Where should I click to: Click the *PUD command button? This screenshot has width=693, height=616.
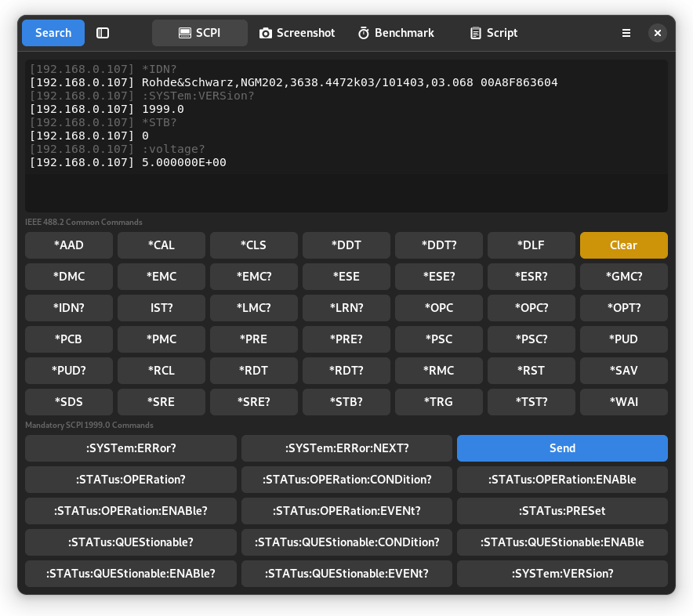click(x=623, y=339)
